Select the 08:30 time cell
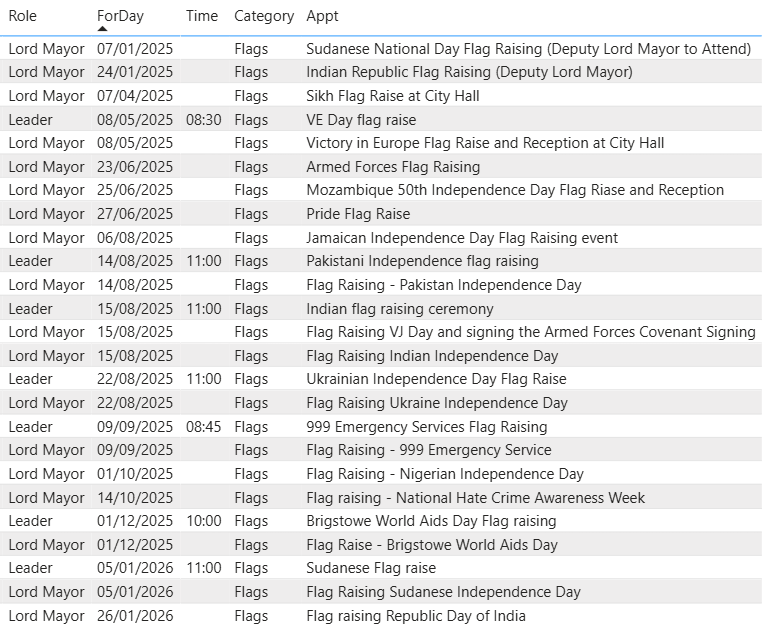 click(x=202, y=120)
